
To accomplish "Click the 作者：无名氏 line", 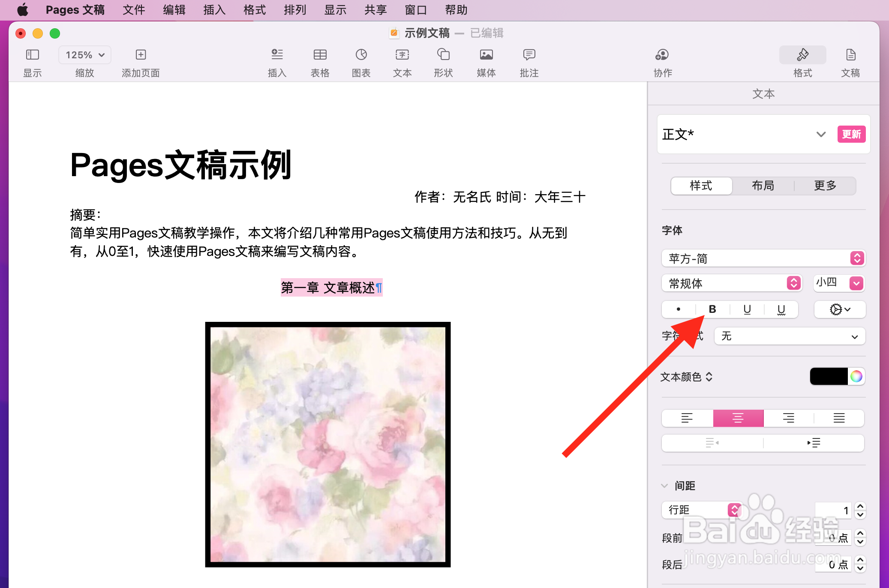I will point(500,197).
